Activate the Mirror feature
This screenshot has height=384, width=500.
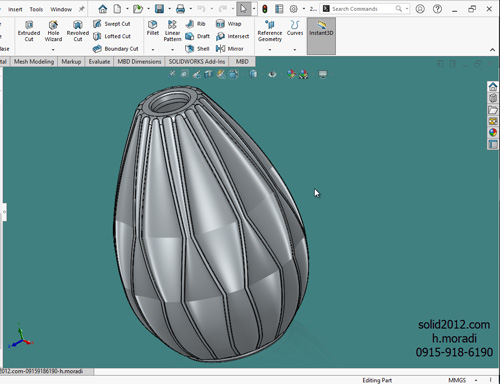point(230,49)
